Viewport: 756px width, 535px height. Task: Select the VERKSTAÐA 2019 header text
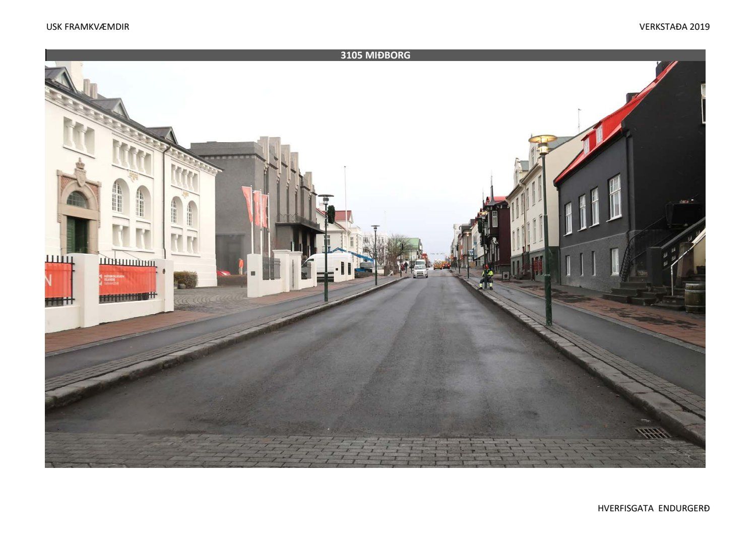(x=674, y=27)
